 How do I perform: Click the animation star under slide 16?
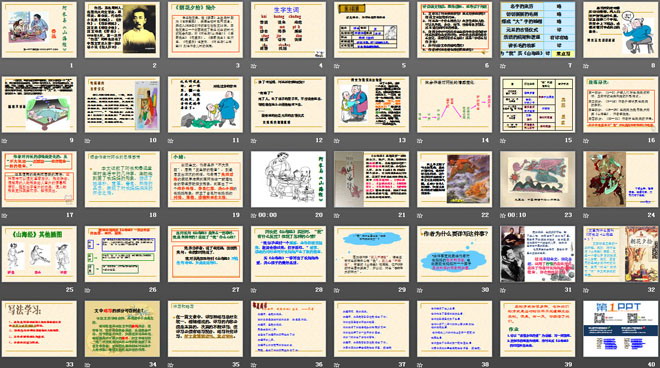[x=586, y=141]
